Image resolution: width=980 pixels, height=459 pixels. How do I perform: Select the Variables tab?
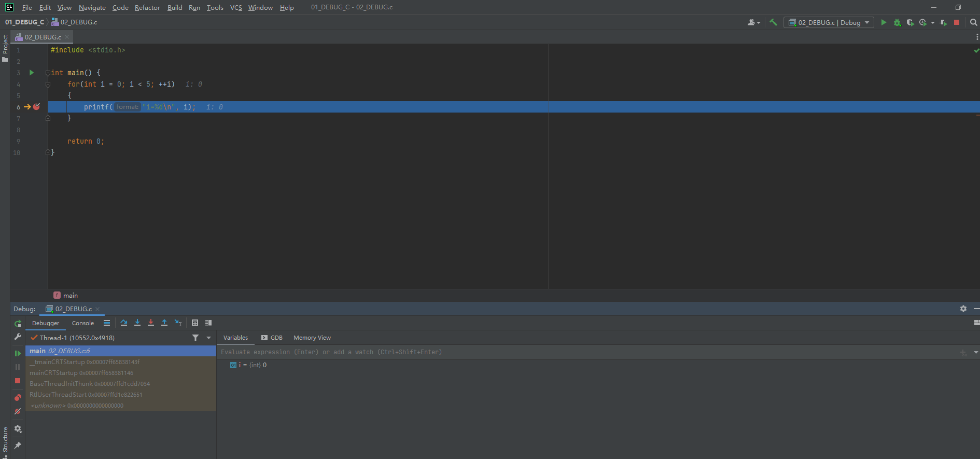[235, 338]
